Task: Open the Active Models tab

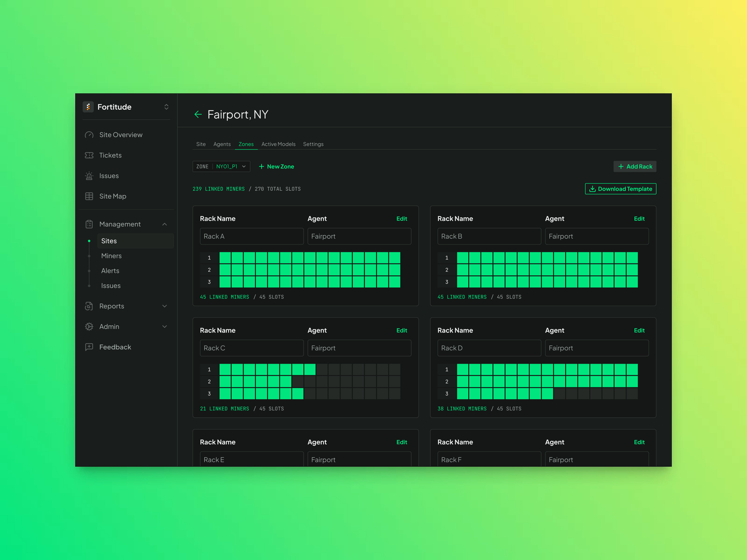Action: [278, 144]
